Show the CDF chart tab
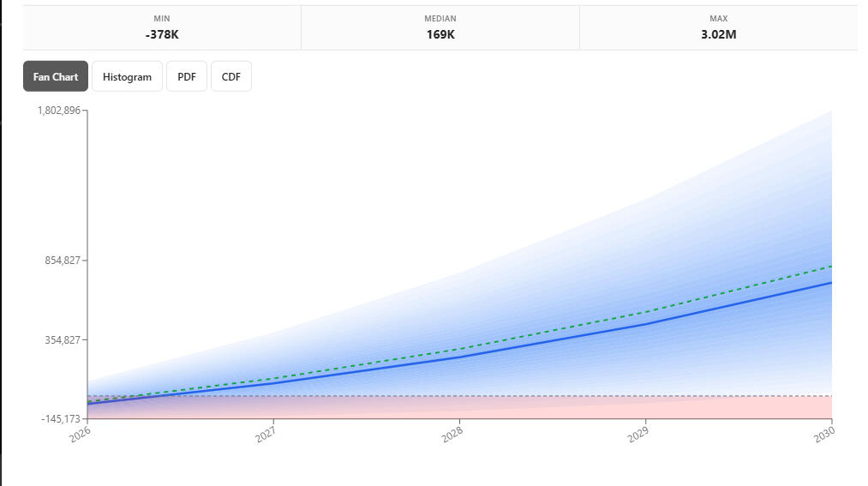The image size is (868, 486). tap(231, 77)
